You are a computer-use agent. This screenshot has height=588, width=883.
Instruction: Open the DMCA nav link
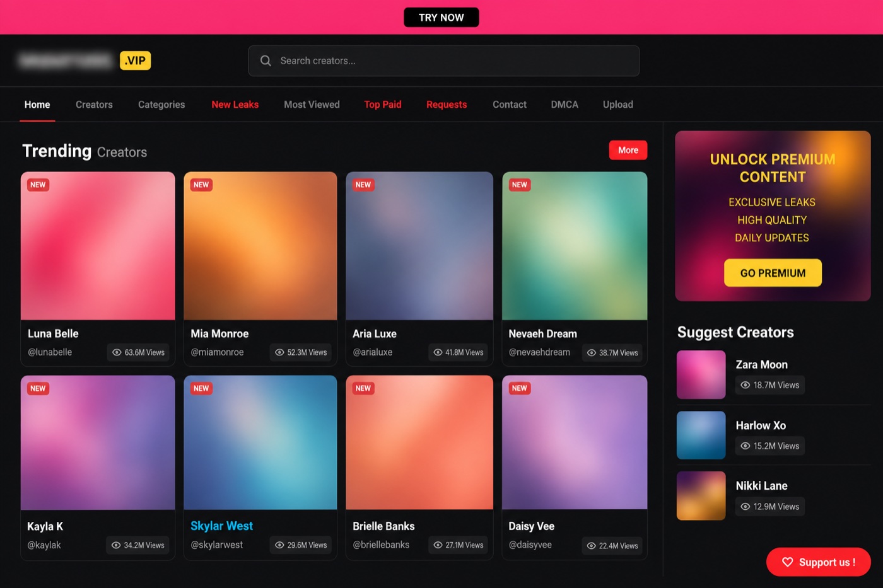(x=564, y=105)
